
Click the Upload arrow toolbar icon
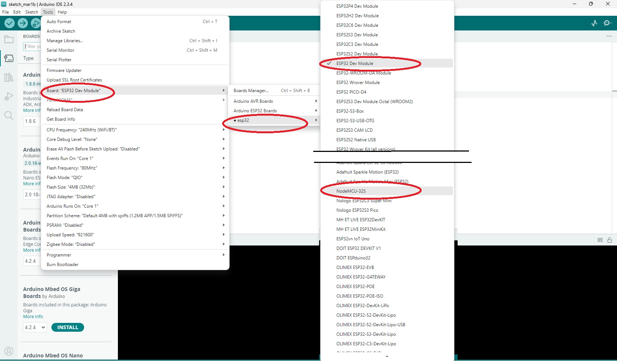(23, 23)
